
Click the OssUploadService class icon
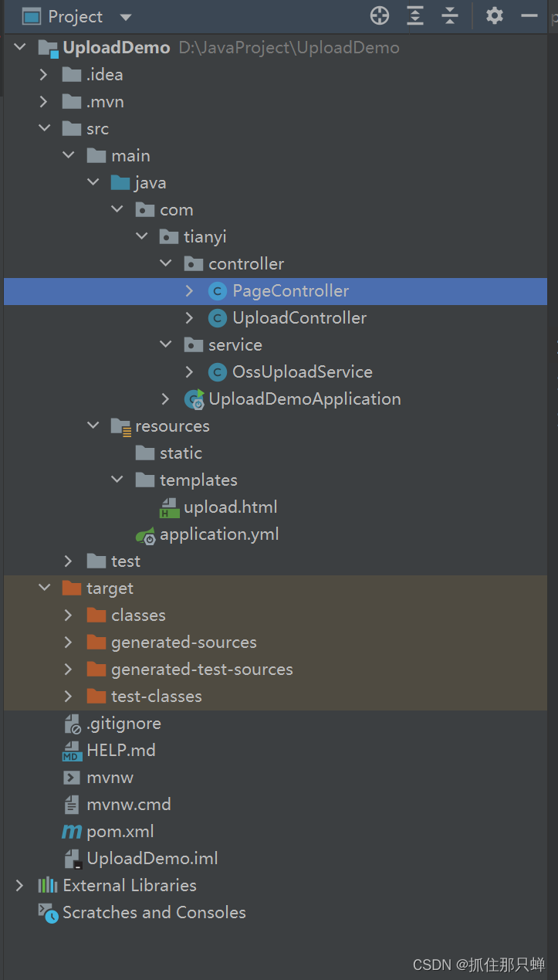pyautogui.click(x=218, y=372)
